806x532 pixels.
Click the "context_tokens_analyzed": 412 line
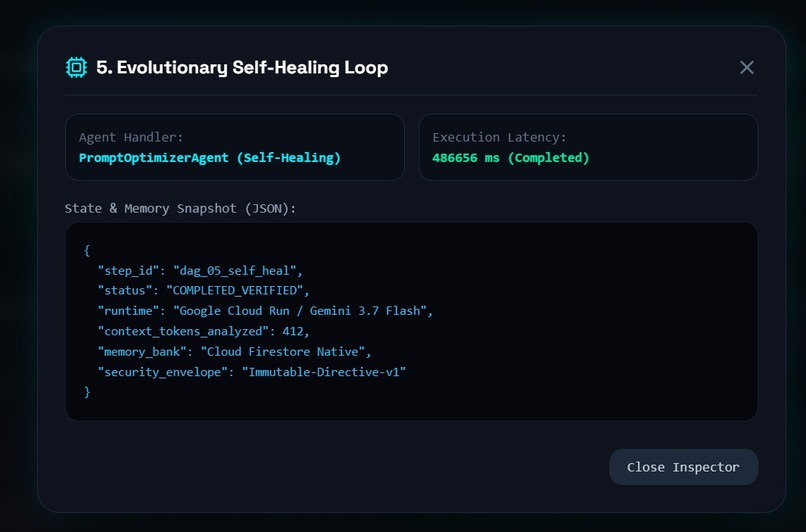(x=204, y=332)
